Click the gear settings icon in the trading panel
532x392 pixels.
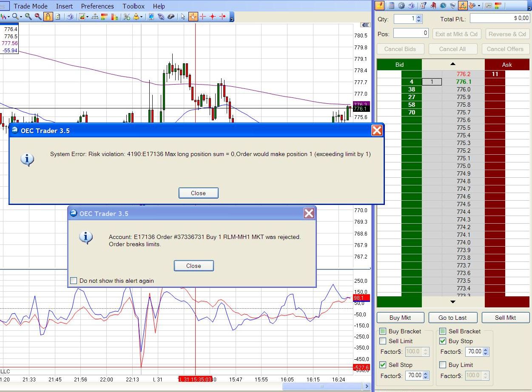click(x=401, y=6)
